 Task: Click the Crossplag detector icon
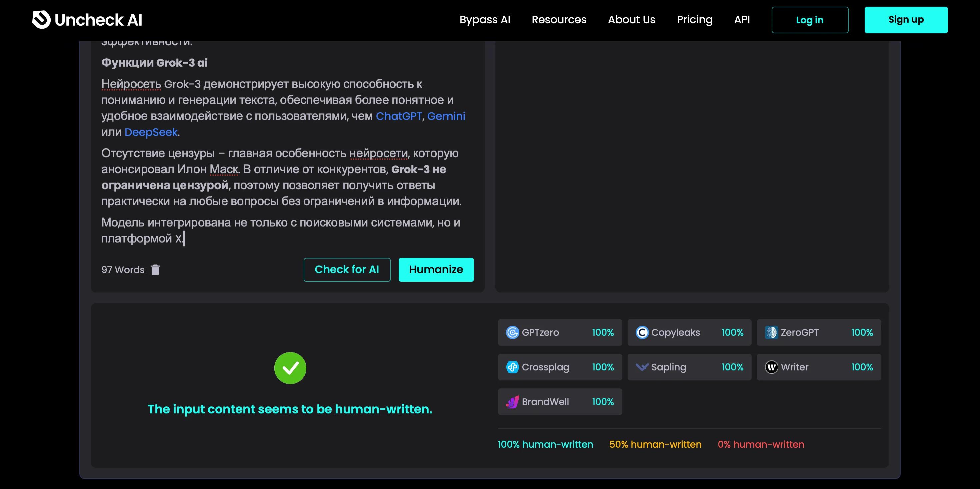point(512,367)
